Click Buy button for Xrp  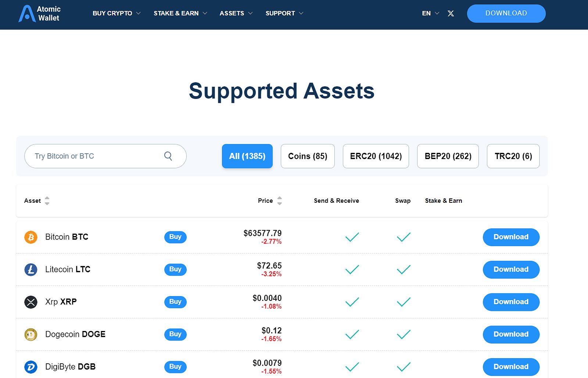175,302
